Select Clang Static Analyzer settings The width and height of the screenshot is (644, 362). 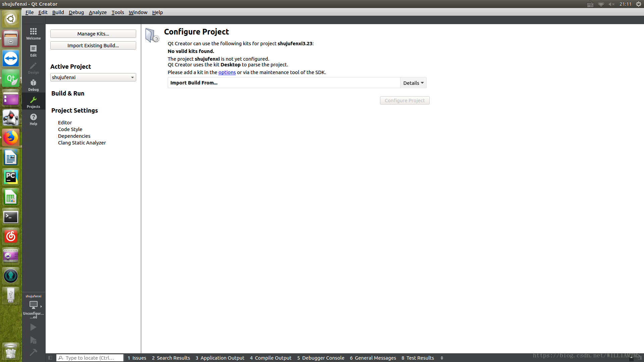pos(82,143)
